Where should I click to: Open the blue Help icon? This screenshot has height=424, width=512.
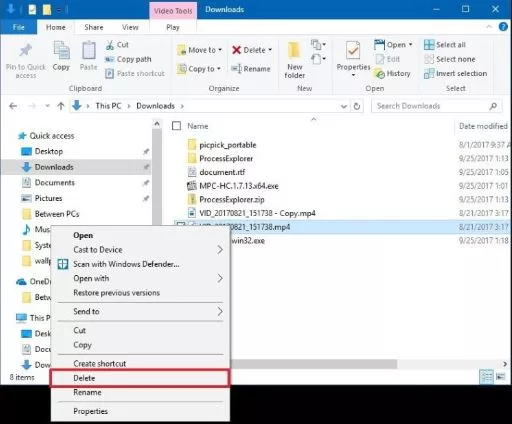(x=503, y=27)
